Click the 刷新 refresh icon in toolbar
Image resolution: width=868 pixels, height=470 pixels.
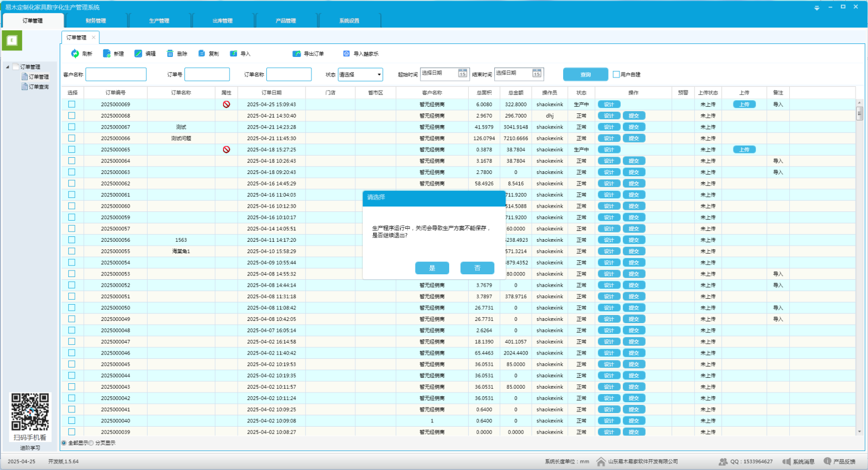coord(75,54)
